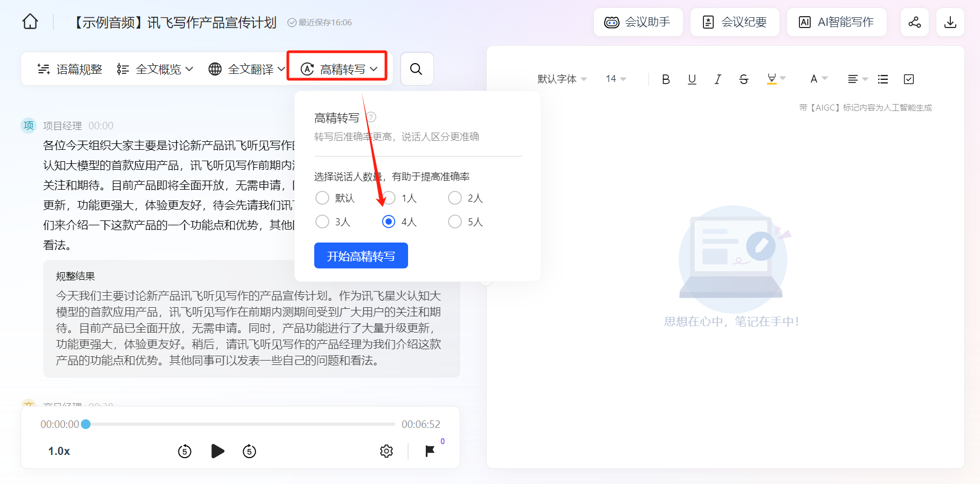This screenshot has width=980, height=484.
Task: Rewind audio 5 seconds
Action: 185,451
